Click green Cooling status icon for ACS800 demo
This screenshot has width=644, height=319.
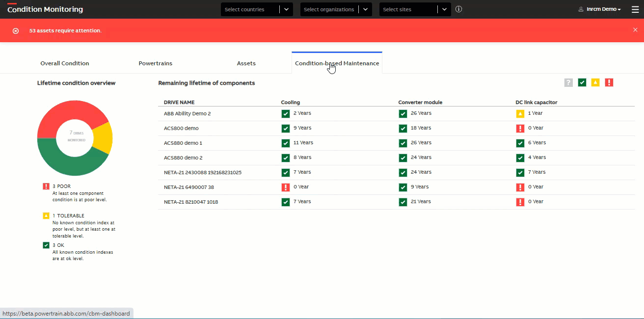coord(286,128)
